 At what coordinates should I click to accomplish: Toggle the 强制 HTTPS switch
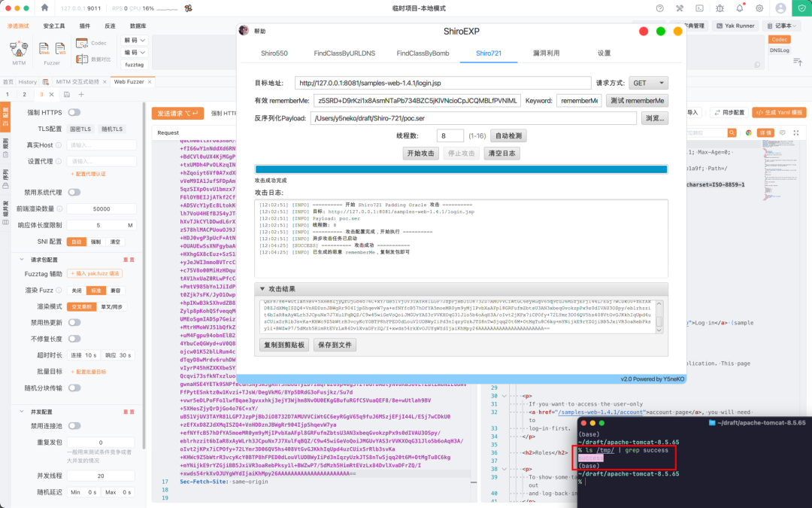tap(74, 112)
